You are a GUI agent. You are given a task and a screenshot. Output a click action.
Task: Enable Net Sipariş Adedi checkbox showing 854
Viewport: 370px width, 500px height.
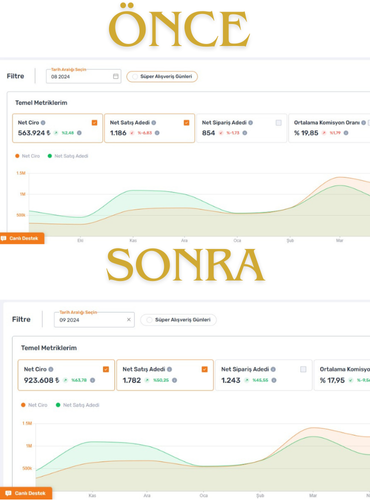point(279,123)
